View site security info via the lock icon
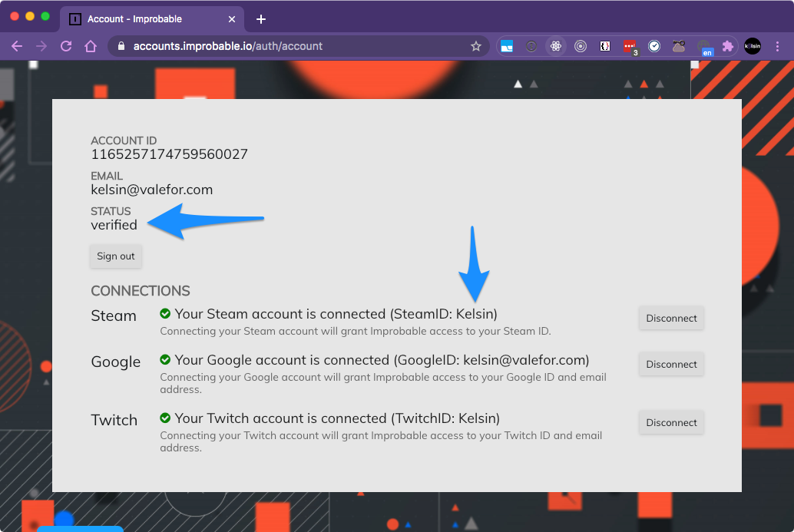This screenshot has height=532, width=794. [121, 46]
